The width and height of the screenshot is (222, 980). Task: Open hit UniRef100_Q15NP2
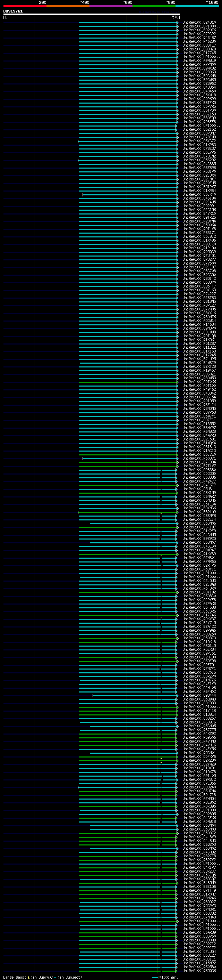pos(199,963)
